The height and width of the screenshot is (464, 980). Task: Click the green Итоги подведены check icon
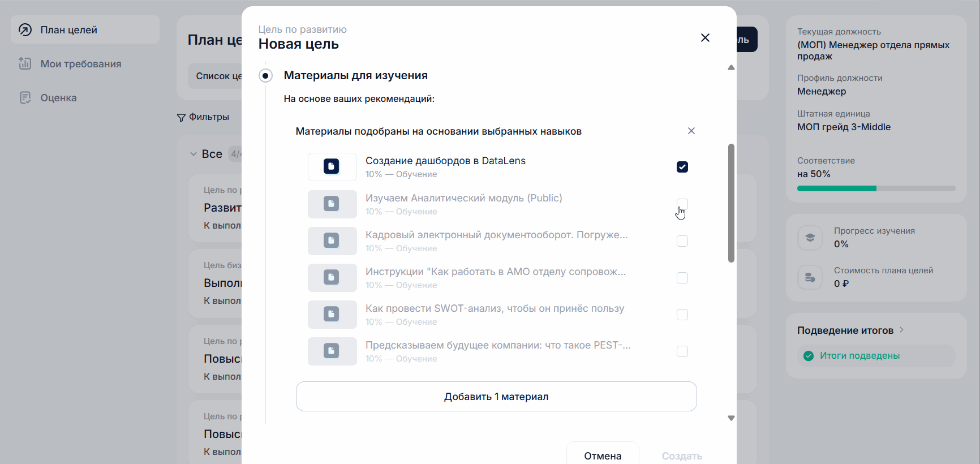coord(809,356)
